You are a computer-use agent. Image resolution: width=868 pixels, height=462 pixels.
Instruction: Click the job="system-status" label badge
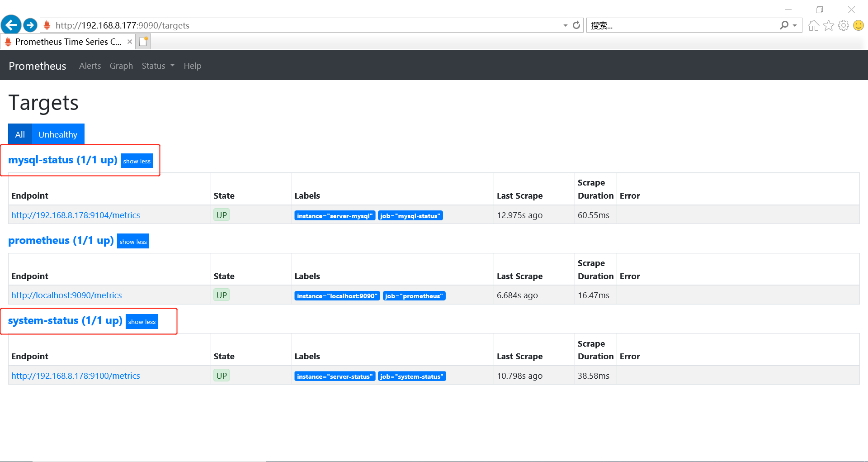tap(412, 376)
